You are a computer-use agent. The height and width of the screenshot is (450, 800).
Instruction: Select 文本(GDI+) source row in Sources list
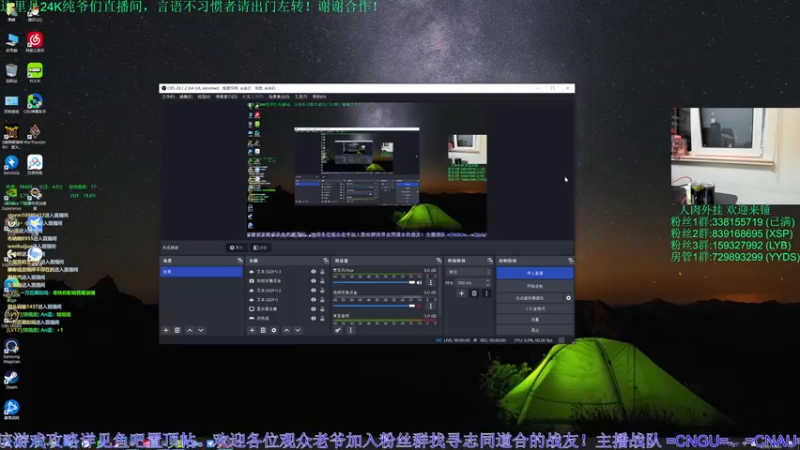tap(287, 299)
